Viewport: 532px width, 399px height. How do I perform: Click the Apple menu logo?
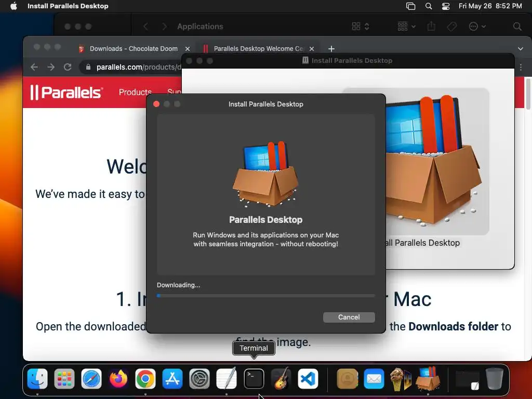tap(14, 6)
